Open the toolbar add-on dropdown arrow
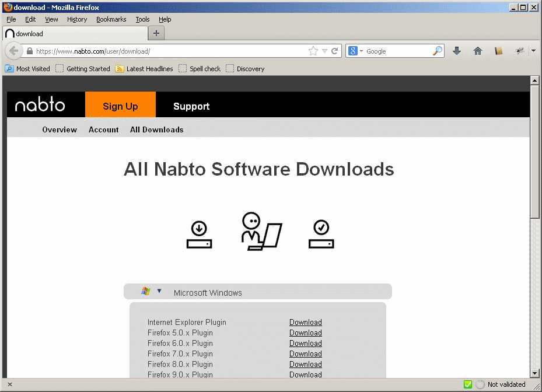Viewport: 542px width, 392px height. (x=533, y=51)
